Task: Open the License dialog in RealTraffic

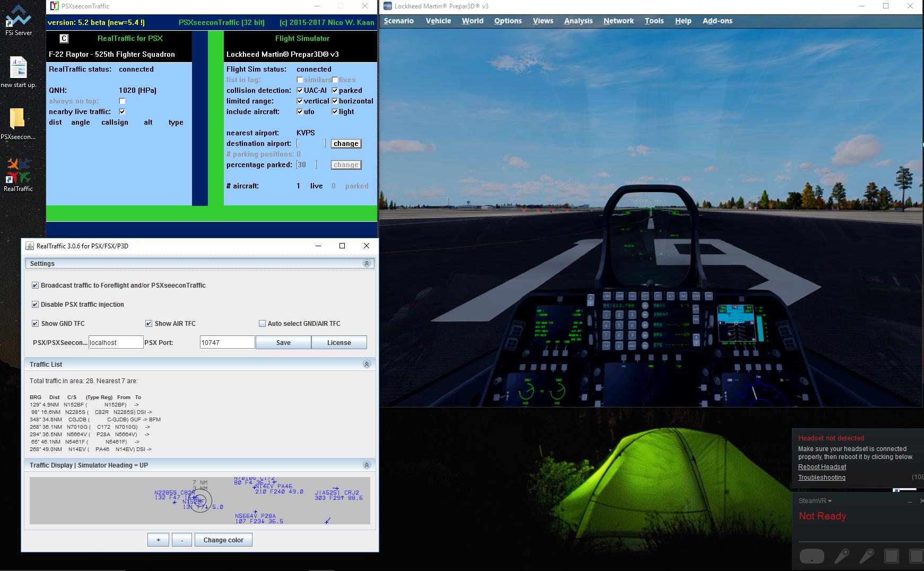Action: point(339,343)
